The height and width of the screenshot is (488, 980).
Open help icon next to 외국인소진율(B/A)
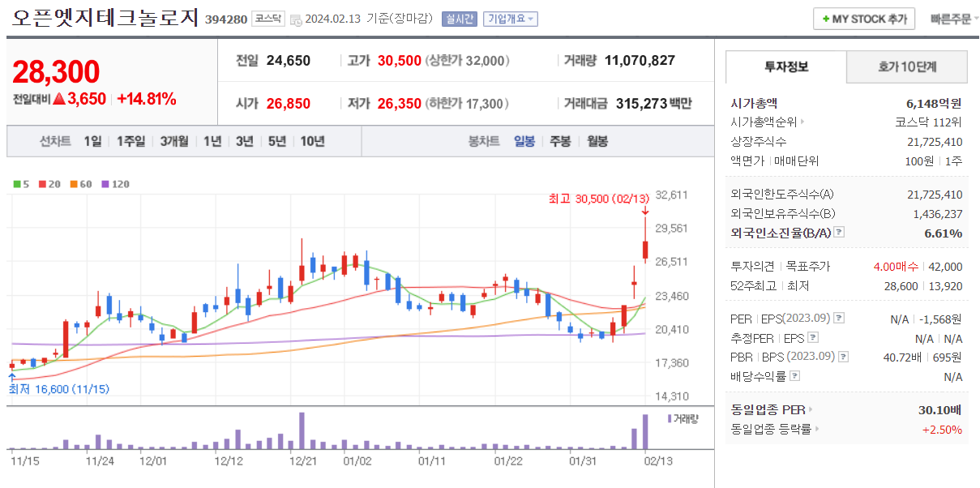point(839,233)
